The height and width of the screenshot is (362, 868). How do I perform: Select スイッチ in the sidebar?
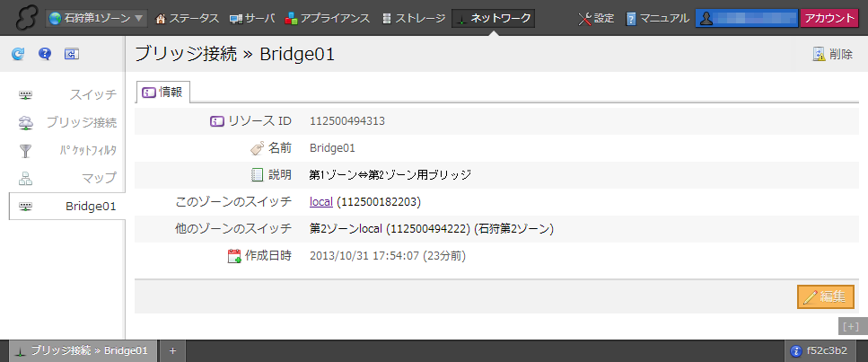pos(92,94)
